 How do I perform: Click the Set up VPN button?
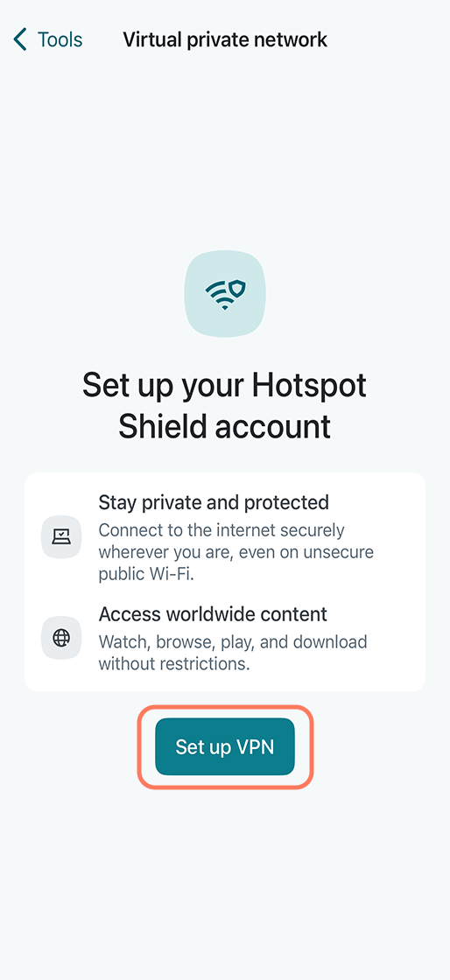point(225,746)
